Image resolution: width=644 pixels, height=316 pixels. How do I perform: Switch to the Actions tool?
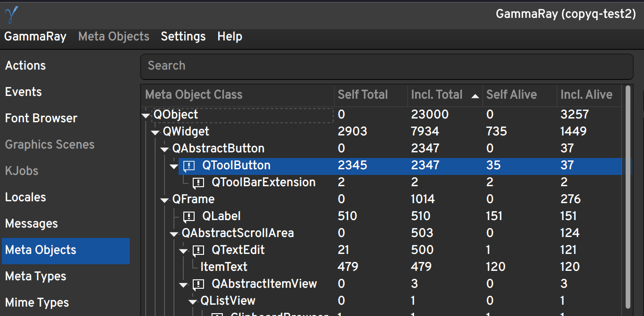tap(66, 65)
